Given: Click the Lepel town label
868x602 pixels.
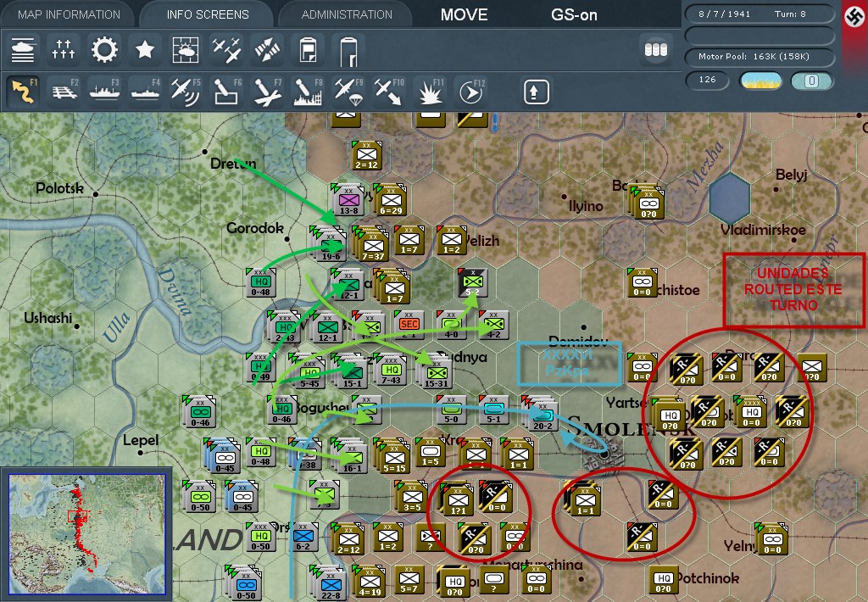Looking at the screenshot, I should 141,440.
